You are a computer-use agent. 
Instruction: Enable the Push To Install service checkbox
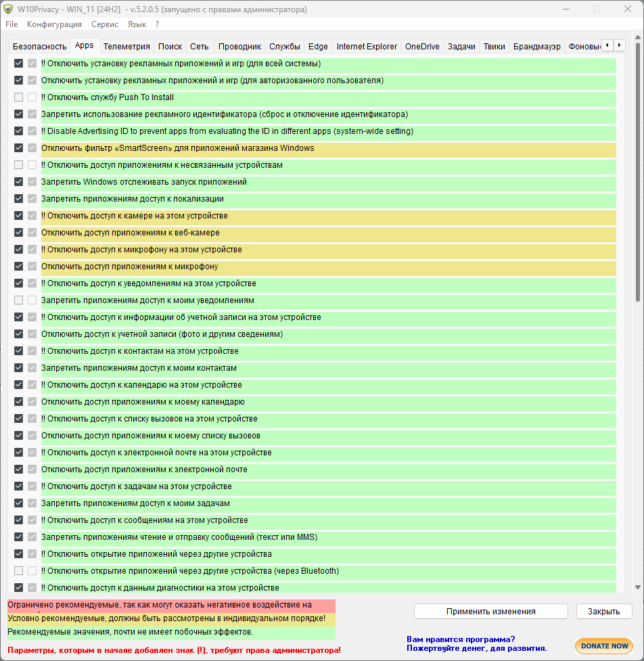[x=18, y=97]
